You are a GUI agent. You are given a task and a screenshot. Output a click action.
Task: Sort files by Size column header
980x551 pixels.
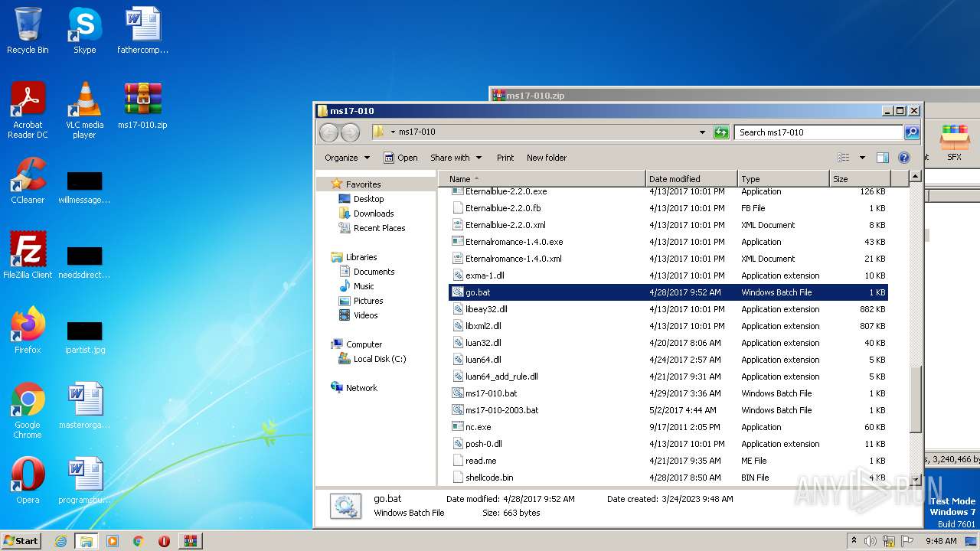[859, 179]
